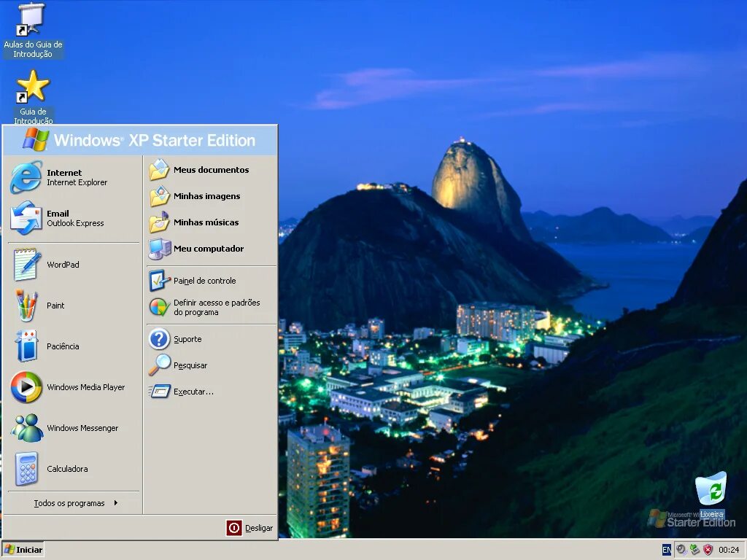Start the Paint program
747x560 pixels.
tap(72, 306)
